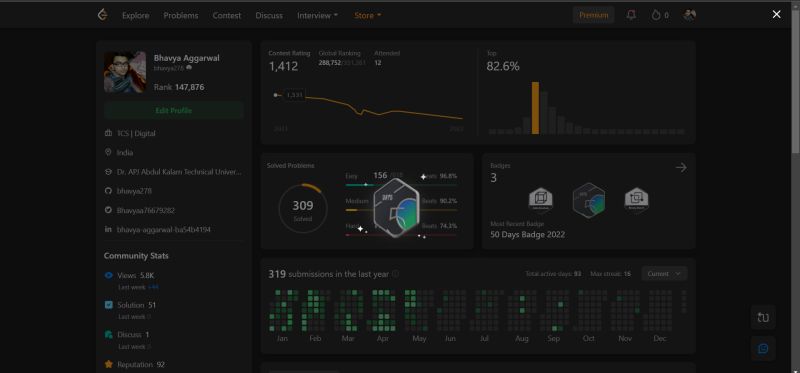Open the notifications bell

(x=631, y=15)
